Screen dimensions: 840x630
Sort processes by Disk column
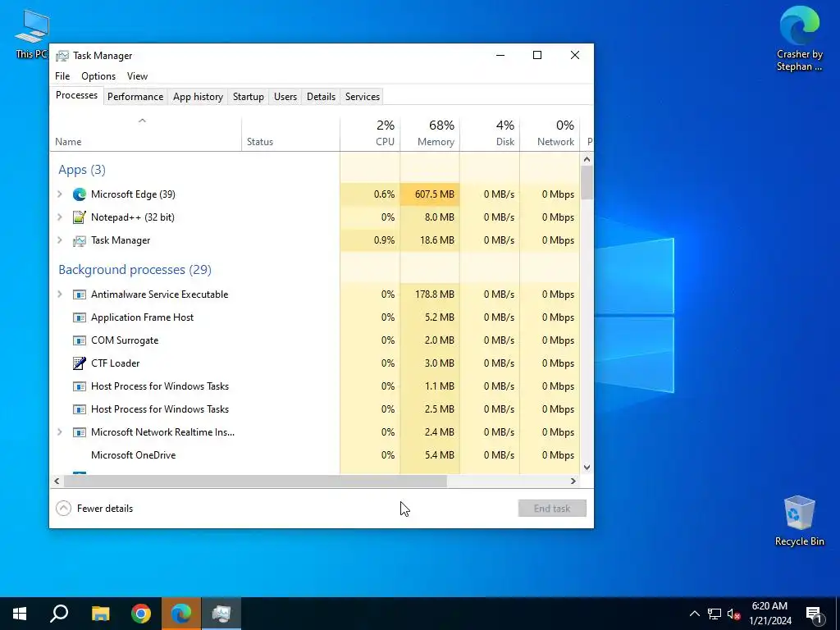pyautogui.click(x=490, y=134)
